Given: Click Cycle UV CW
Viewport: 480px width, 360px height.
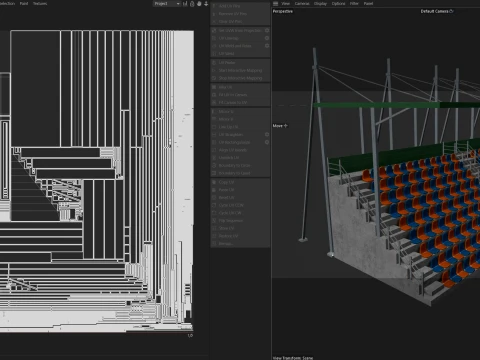Looking at the screenshot, I should pyautogui.click(x=240, y=213).
